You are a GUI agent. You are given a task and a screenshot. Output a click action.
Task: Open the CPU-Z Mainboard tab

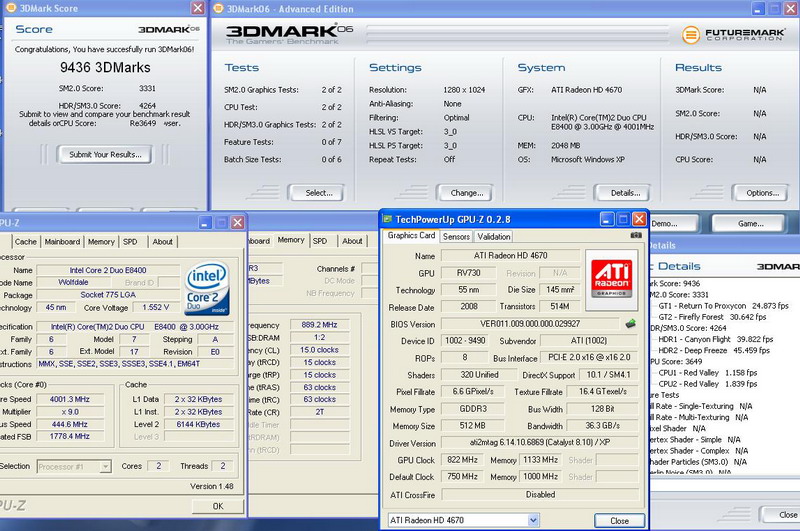(x=62, y=241)
